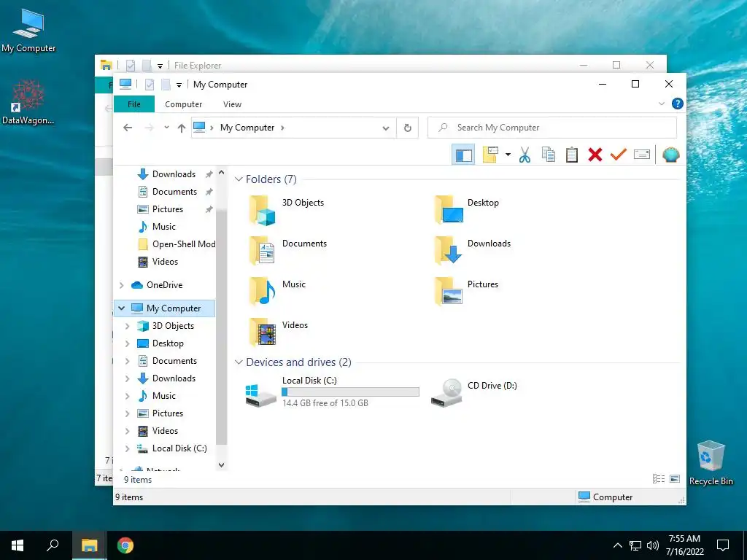Image resolution: width=747 pixels, height=560 pixels.
Task: Click the New folder toolbar icon
Action: [490, 155]
